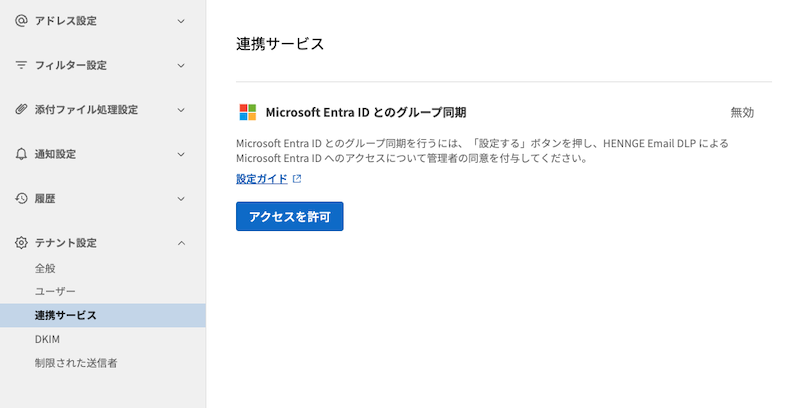Image resolution: width=800 pixels, height=408 pixels.
Task: Expand 履歴 using its chevron
Action: (x=181, y=199)
